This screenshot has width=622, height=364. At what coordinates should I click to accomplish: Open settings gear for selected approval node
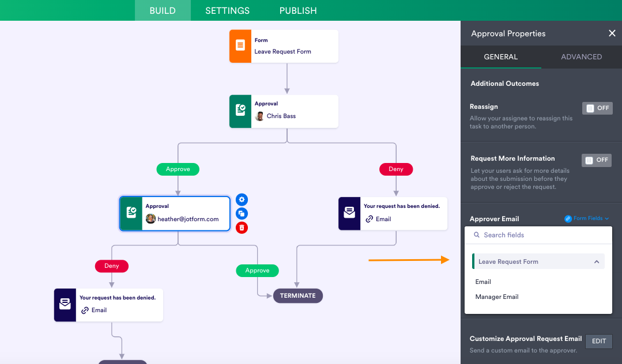pos(242,199)
